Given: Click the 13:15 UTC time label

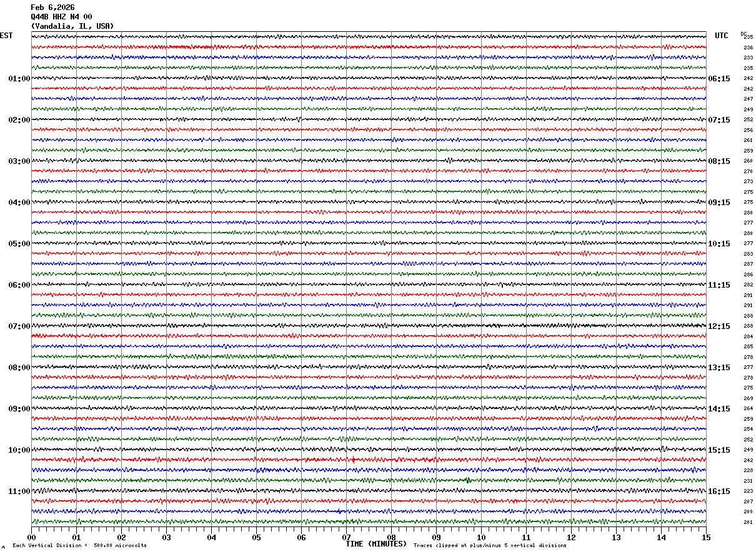Looking at the screenshot, I should click(x=719, y=368).
